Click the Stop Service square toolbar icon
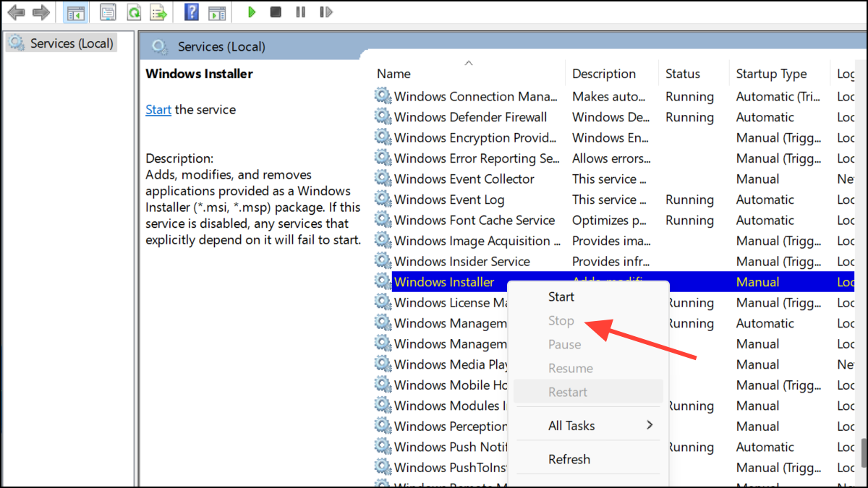868x488 pixels. point(276,12)
